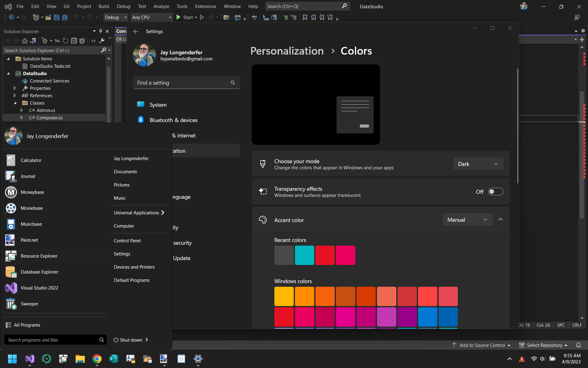Click Search programs and files field
This screenshot has width=588, height=368.
click(55, 340)
